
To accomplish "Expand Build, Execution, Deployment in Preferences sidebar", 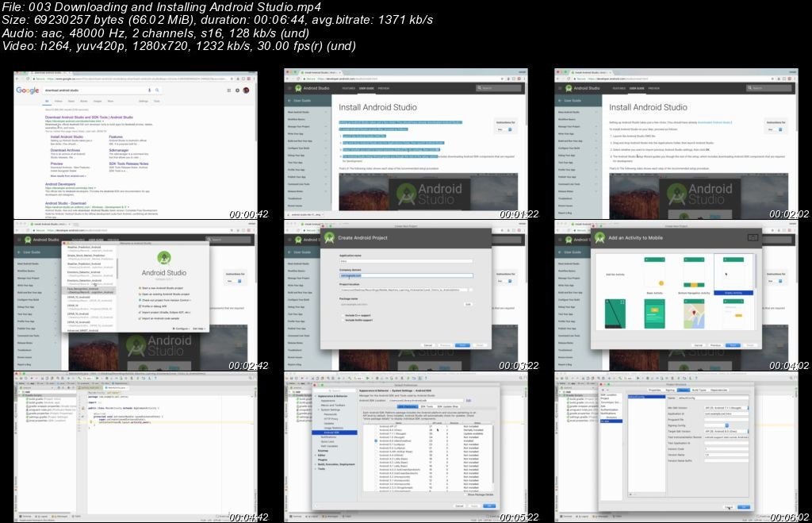I will [x=316, y=464].
